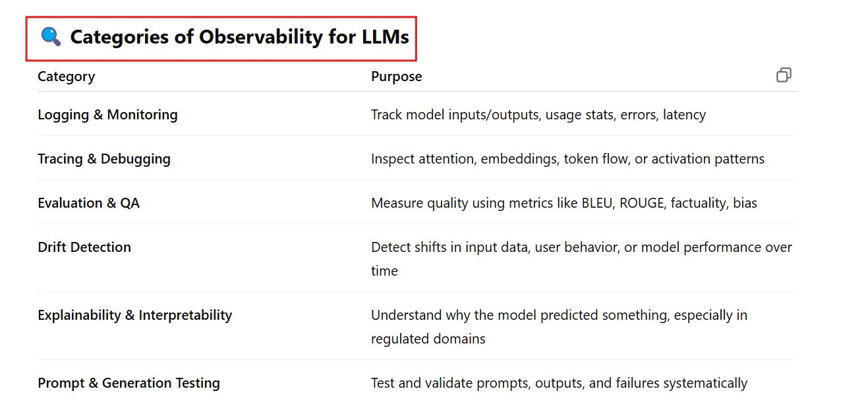
Task: Click the 'Test and validate prompts' text
Action: pos(451,383)
